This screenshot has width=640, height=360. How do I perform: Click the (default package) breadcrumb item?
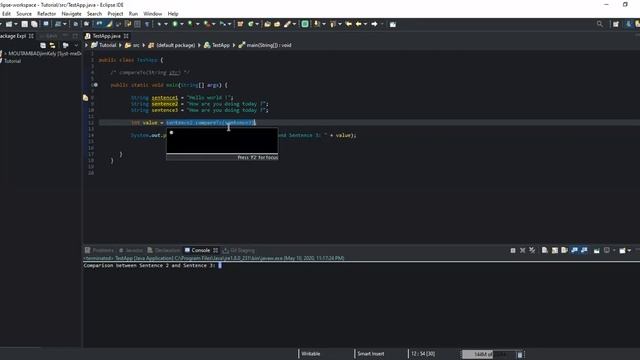(x=172, y=45)
